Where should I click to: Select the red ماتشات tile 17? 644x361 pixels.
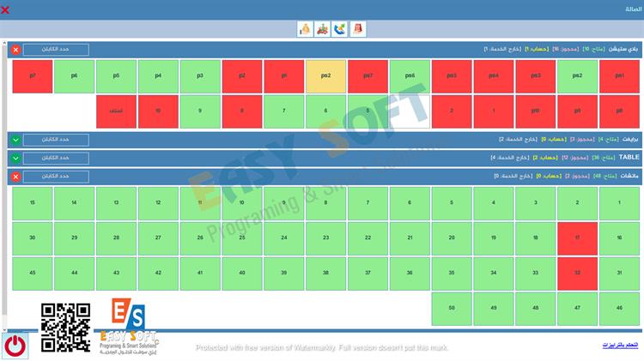pos(577,238)
